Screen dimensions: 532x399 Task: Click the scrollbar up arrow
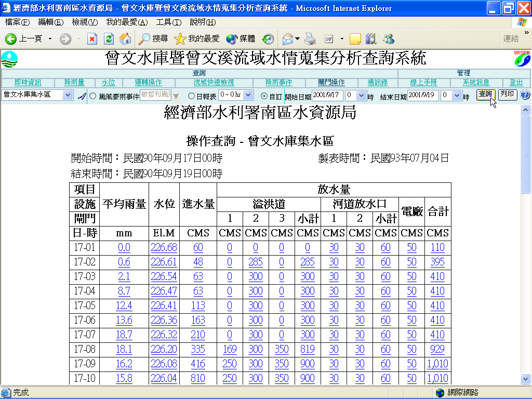click(x=526, y=110)
